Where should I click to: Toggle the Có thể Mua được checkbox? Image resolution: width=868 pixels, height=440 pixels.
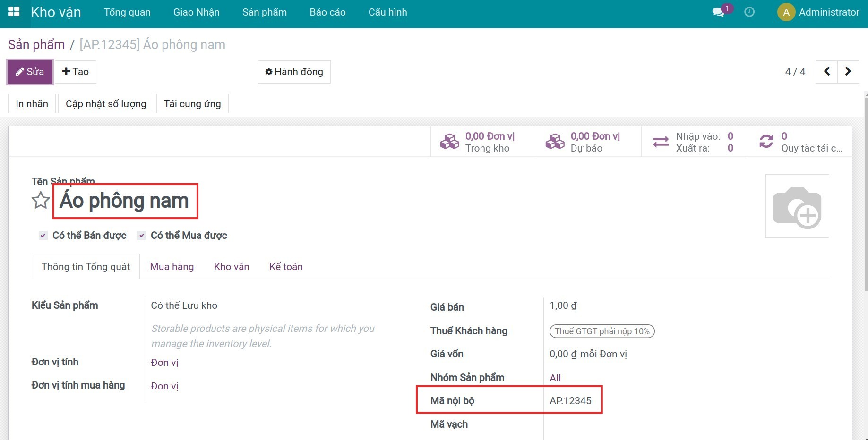(x=141, y=236)
